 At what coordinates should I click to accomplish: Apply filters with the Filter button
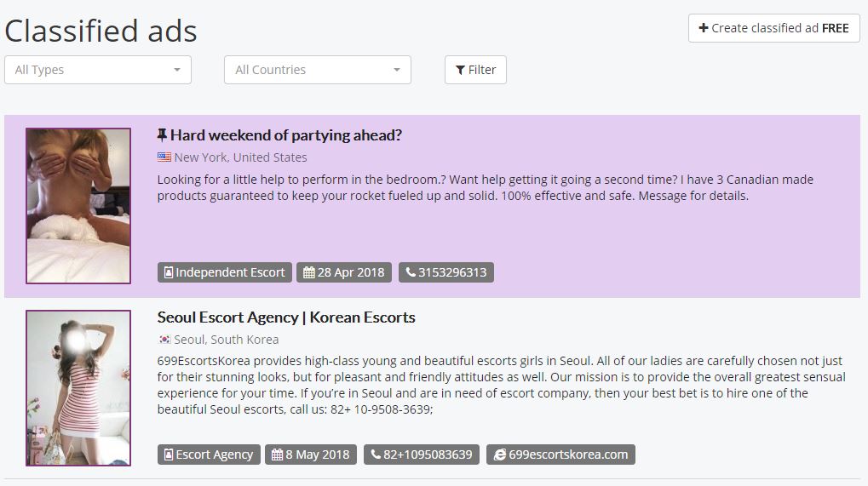475,70
